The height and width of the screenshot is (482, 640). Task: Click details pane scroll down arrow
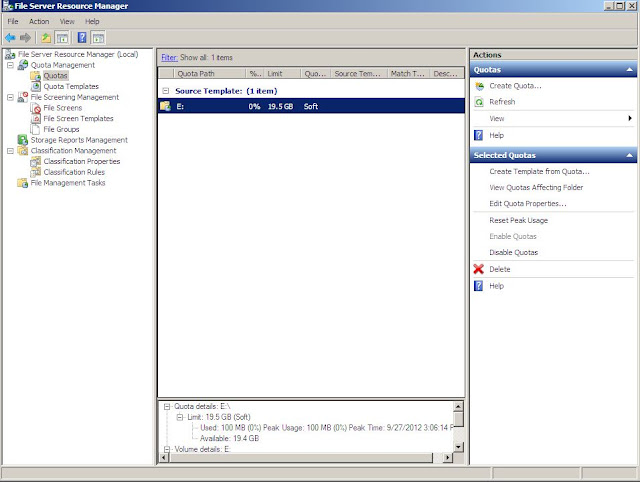coord(458,447)
